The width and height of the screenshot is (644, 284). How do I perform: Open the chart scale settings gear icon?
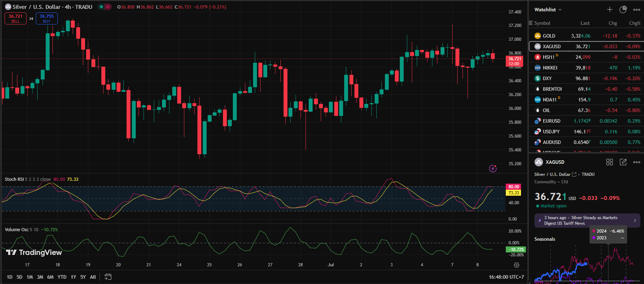[x=516, y=265]
